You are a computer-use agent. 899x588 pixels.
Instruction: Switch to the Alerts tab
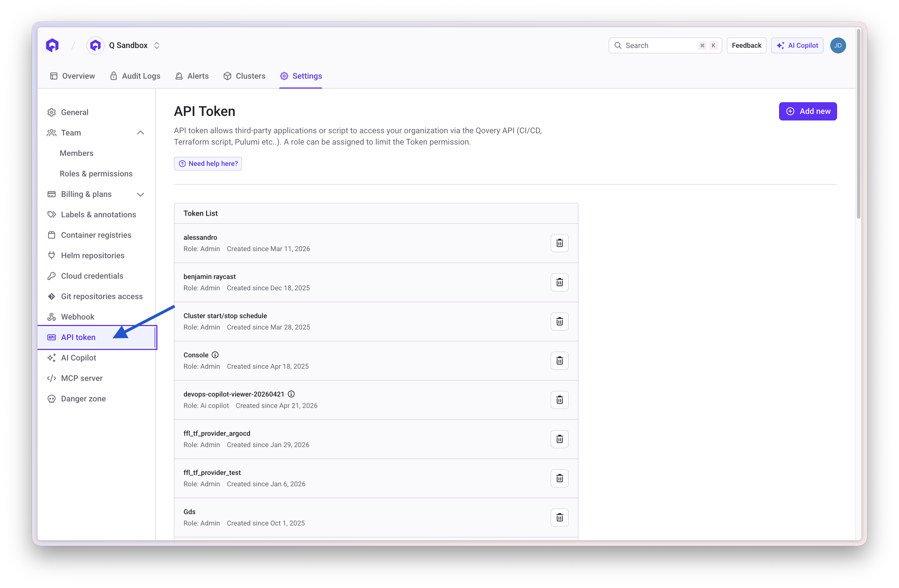pyautogui.click(x=192, y=76)
